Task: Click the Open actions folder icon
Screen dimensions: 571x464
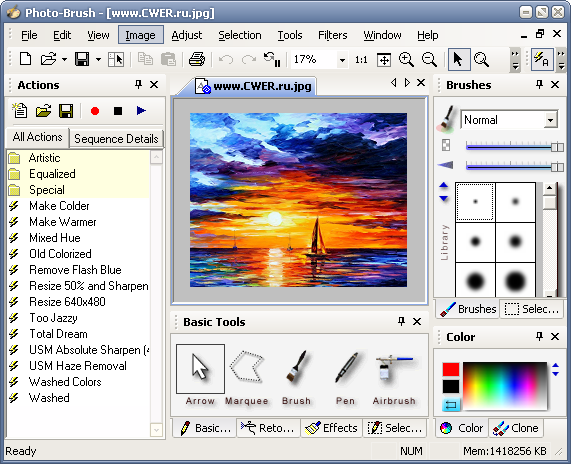Action: click(x=43, y=111)
